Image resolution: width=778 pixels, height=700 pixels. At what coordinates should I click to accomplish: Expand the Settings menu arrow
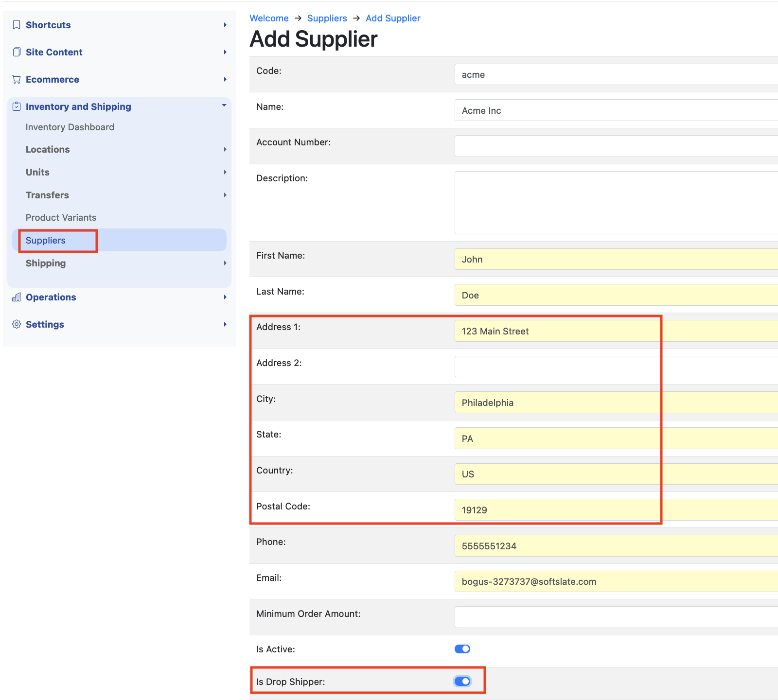225,324
